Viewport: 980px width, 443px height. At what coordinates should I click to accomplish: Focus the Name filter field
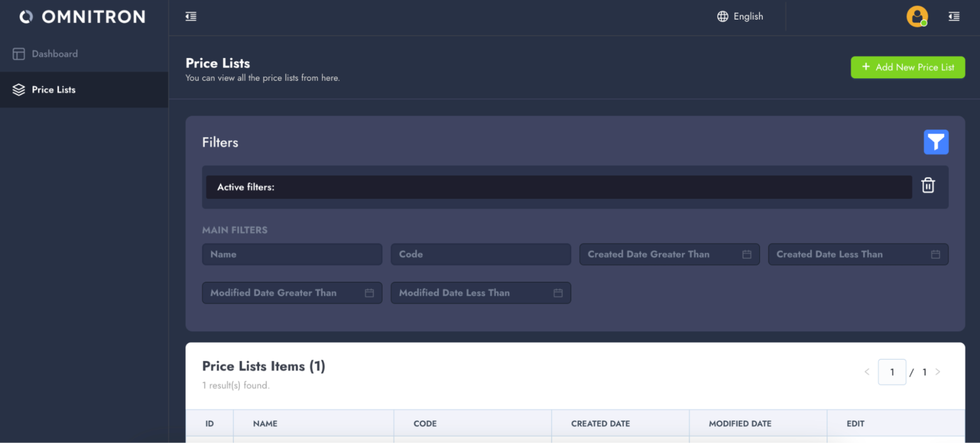tap(292, 254)
